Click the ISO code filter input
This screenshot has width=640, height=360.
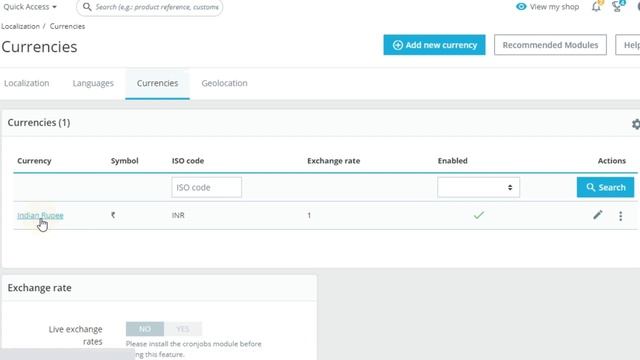click(207, 187)
